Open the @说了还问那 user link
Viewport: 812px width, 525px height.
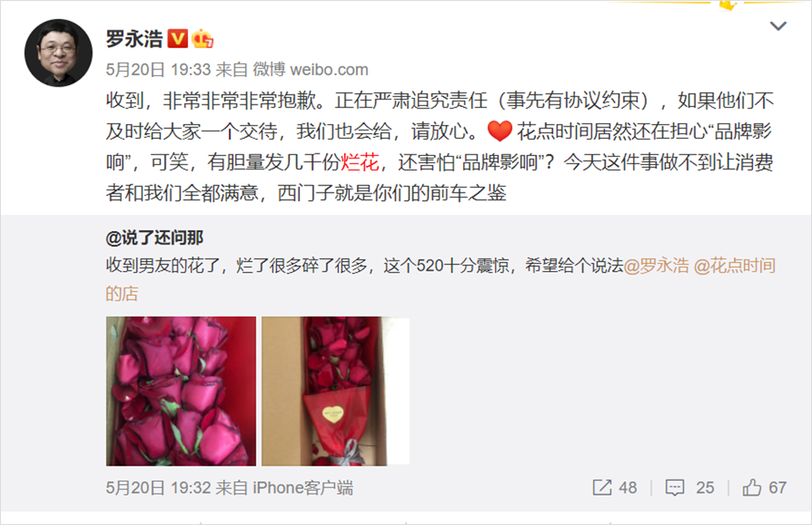(x=154, y=238)
